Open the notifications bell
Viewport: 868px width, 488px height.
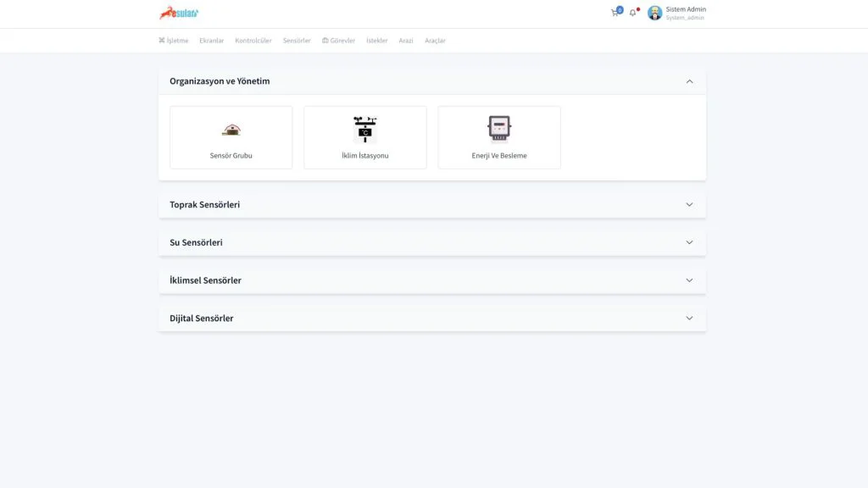tap(632, 13)
